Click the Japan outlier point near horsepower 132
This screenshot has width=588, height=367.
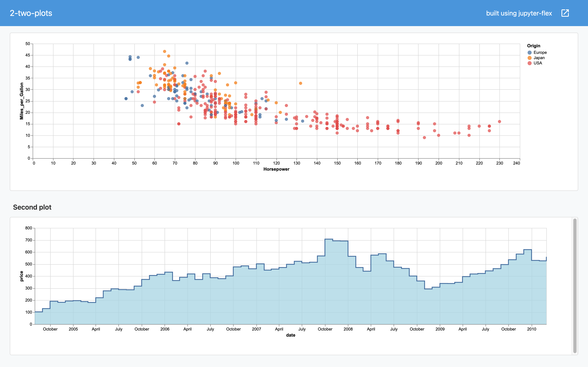[x=301, y=83]
